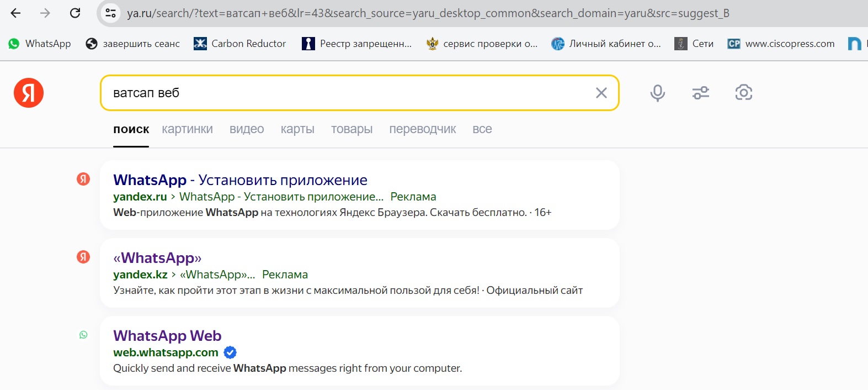
Task: Open the www.ciscopress.com bookmark
Action: tap(781, 44)
